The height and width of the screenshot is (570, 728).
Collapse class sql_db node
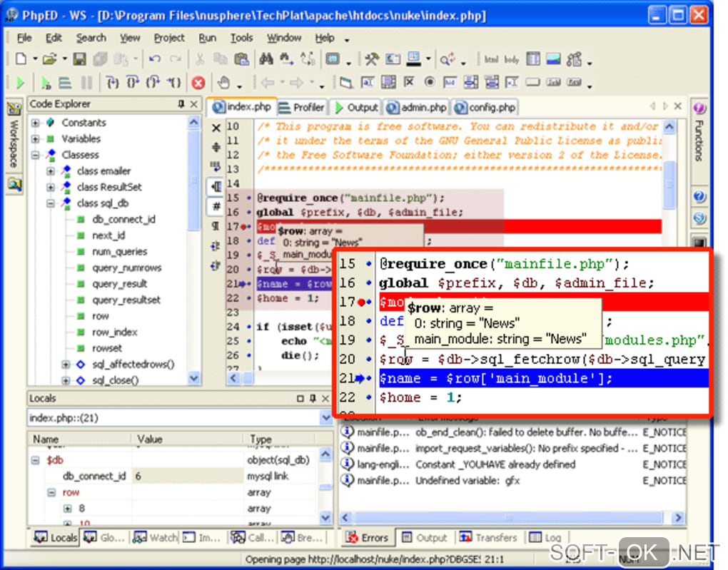(x=50, y=203)
